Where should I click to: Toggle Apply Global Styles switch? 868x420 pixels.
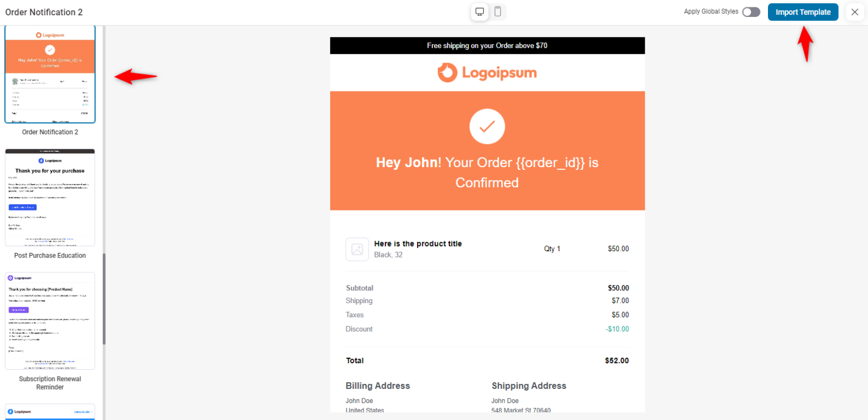750,12
